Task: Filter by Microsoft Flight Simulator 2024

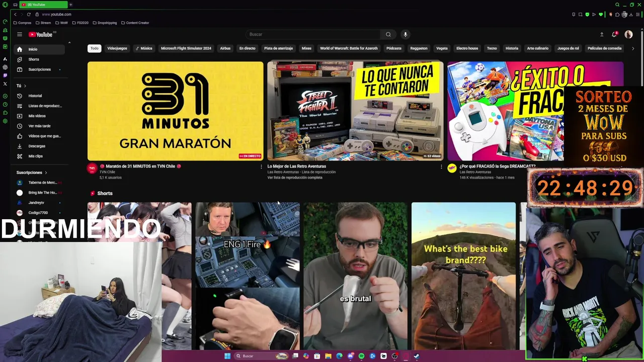Action: click(x=186, y=48)
